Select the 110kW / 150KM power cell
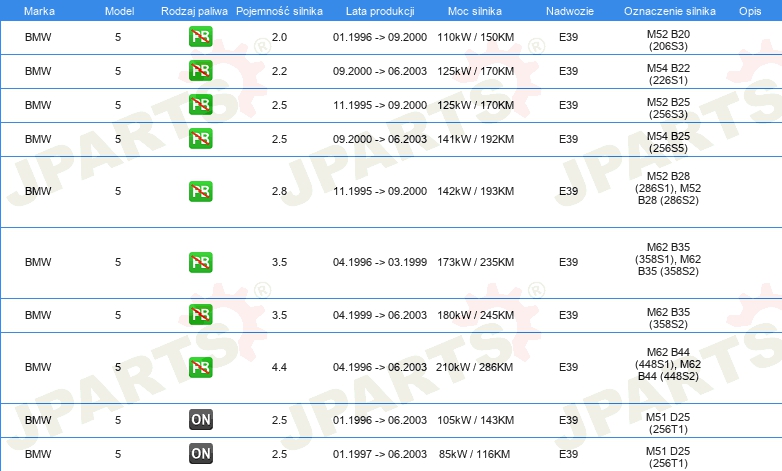782x471 pixels. 475,37
